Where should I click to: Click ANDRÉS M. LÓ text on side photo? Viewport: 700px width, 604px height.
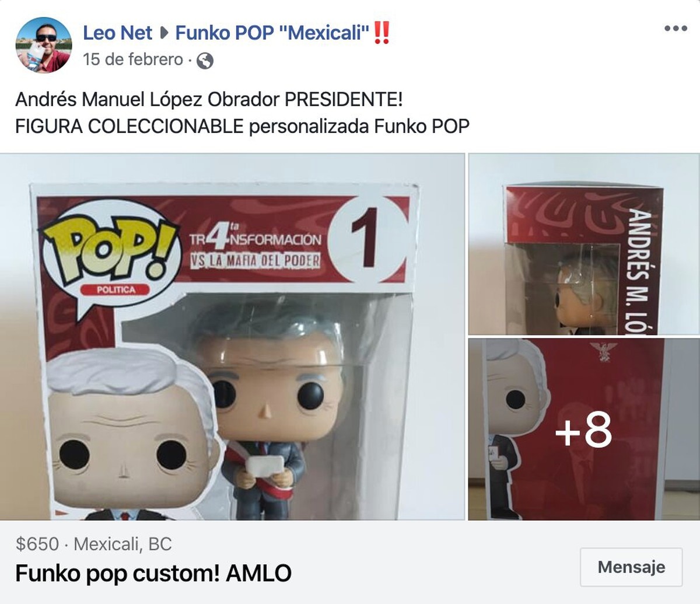click(x=640, y=271)
